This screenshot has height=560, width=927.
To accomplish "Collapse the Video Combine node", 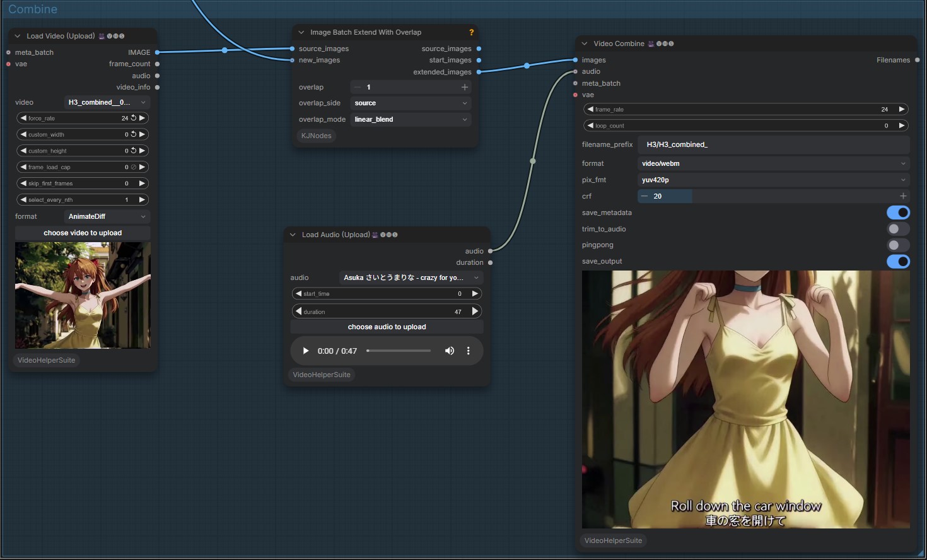I will click(585, 44).
